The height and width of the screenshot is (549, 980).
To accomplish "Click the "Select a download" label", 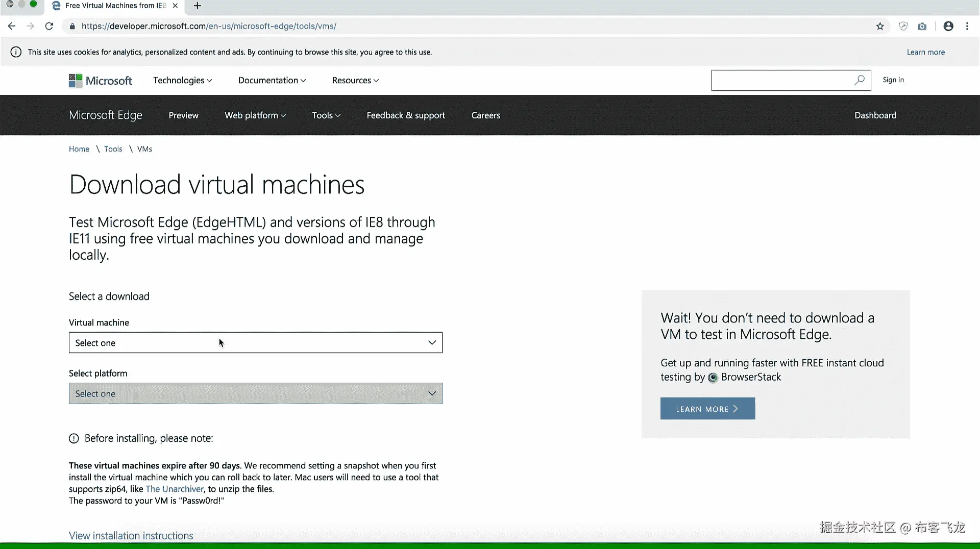I will pos(109,296).
